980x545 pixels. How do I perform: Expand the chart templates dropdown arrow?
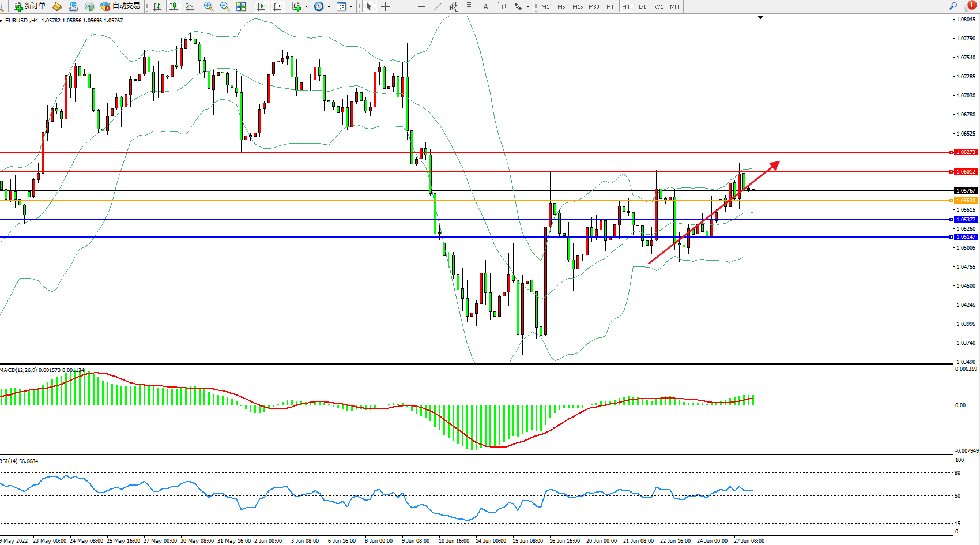coord(351,7)
